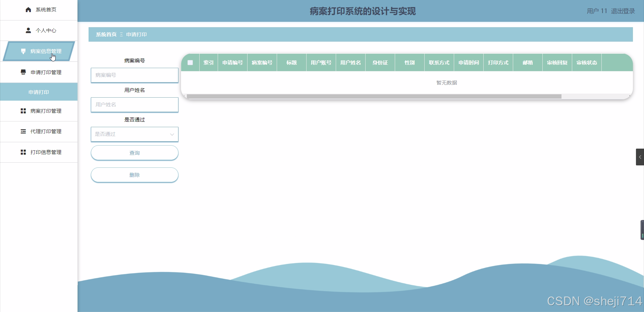Click the 是否通过 chevron to show options
Screen dimensions: 644x312
[172, 134]
